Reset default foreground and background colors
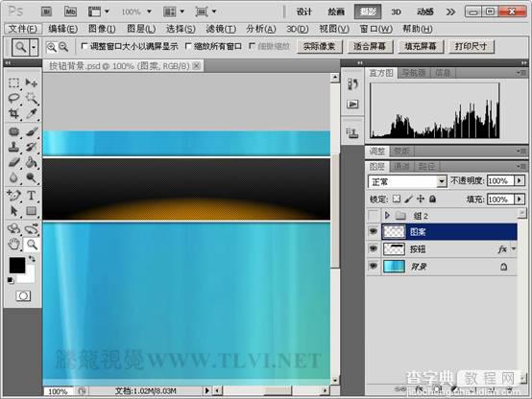This screenshot has width=532, height=399. point(11,280)
